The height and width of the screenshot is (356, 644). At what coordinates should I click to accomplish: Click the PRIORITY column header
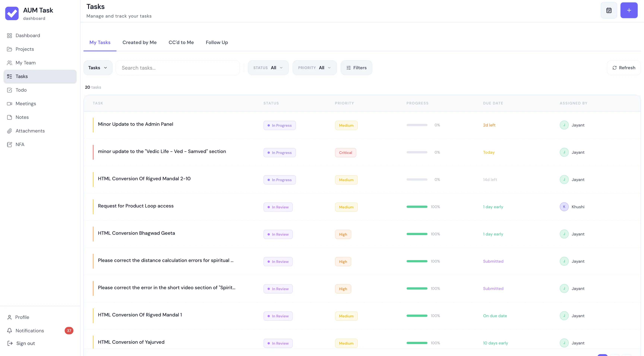pyautogui.click(x=344, y=103)
